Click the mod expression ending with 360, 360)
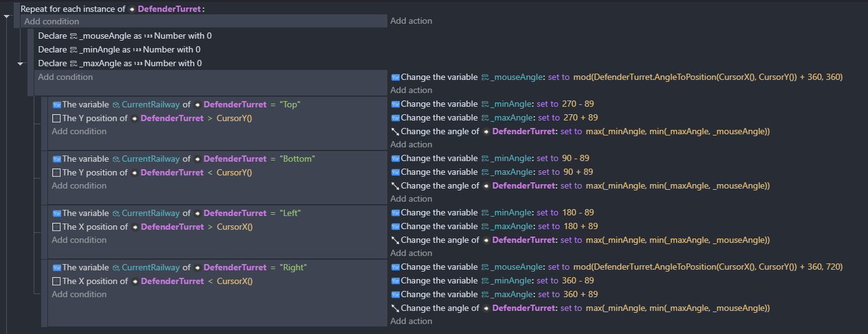Viewport: 868px width, 334px height. point(708,77)
